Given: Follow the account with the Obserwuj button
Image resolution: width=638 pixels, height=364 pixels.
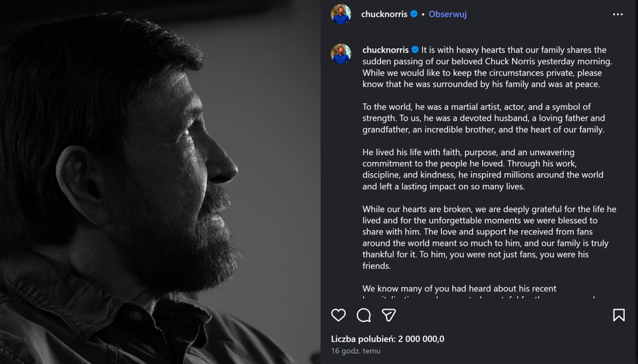Looking at the screenshot, I should (448, 14).
